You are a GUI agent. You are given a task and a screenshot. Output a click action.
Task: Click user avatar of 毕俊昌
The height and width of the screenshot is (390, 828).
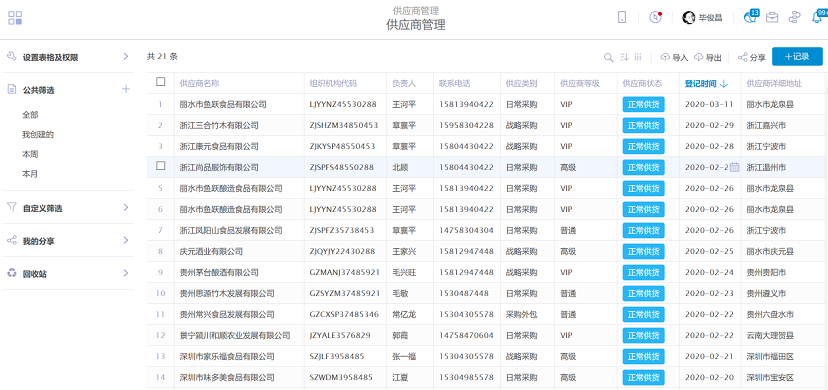point(689,17)
